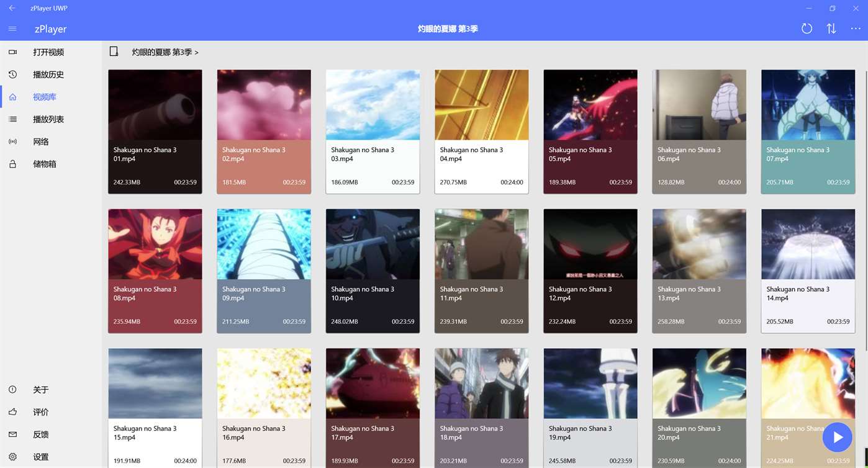This screenshot has width=868, height=468.
Task: Open the 关于 about entry
Action: tap(12, 389)
